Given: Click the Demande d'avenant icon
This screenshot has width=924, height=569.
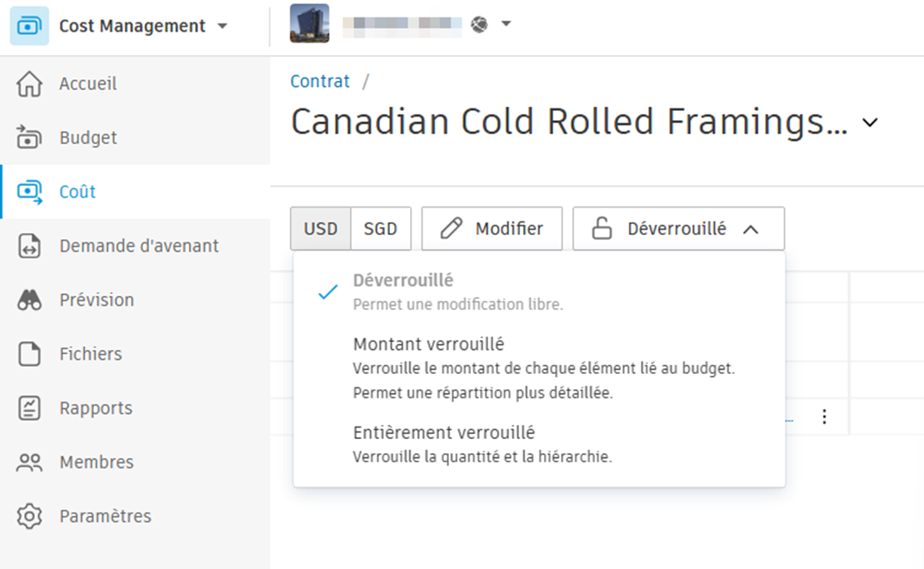Looking at the screenshot, I should [28, 246].
